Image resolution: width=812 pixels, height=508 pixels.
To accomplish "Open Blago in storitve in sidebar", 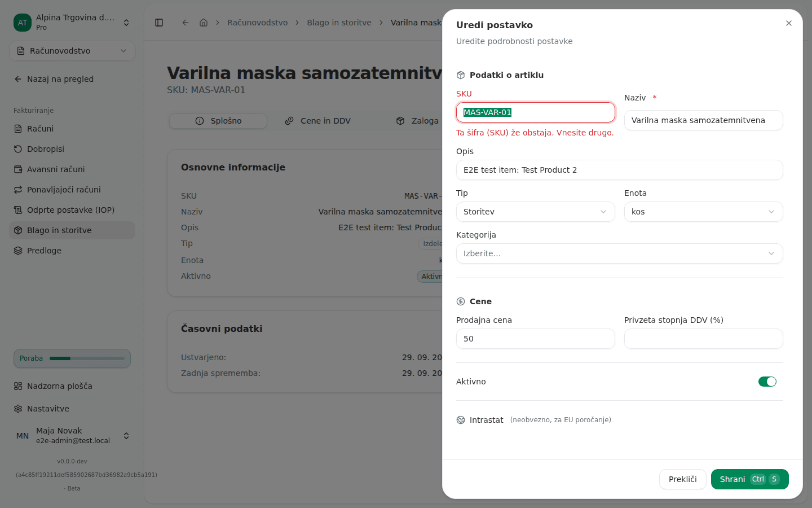I will coord(72,230).
